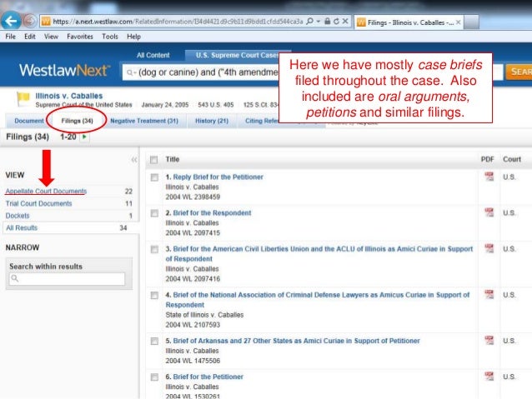The image size is (532, 399).
Task: Select the U.S. Supreme Court Cases tab
Action: point(236,55)
